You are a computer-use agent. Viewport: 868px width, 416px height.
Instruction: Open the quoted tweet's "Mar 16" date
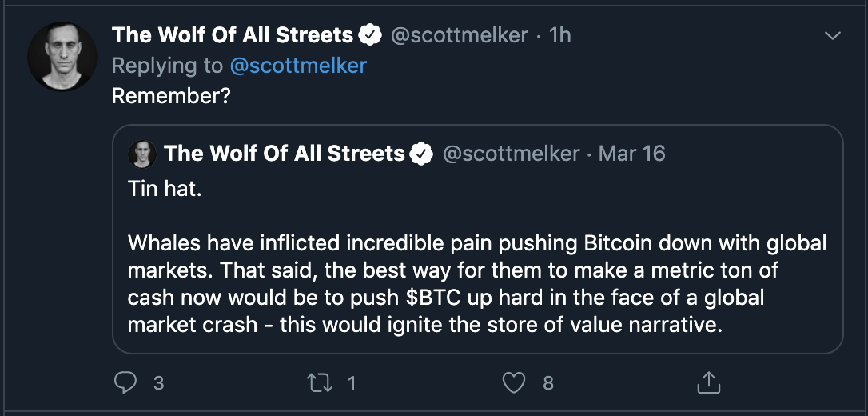click(631, 154)
